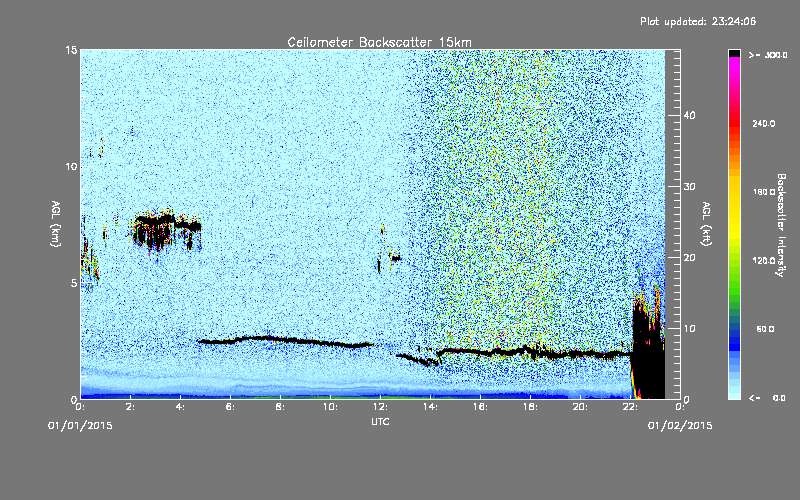Click the "30" tick on kft axis
800x500 pixels.
pyautogui.click(x=689, y=187)
